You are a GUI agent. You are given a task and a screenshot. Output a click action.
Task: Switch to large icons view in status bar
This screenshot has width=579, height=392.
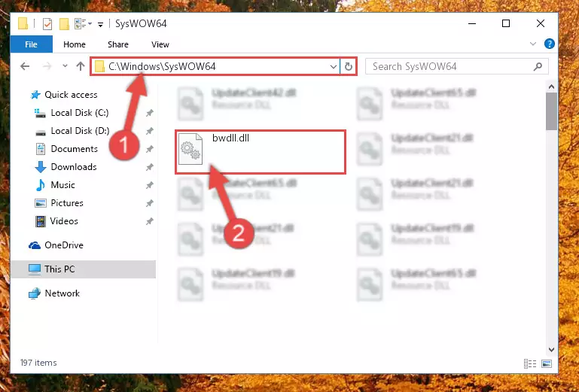pos(547,364)
